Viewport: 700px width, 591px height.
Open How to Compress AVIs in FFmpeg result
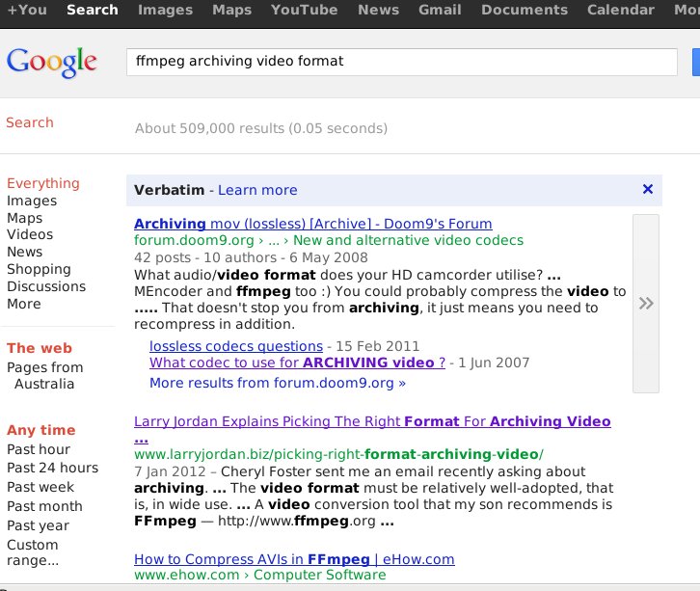click(x=294, y=559)
